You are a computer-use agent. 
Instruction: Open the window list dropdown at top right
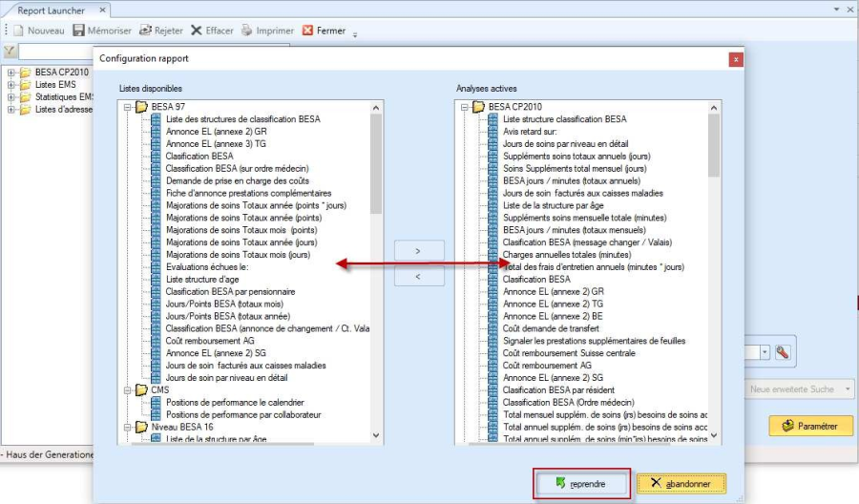836,9
